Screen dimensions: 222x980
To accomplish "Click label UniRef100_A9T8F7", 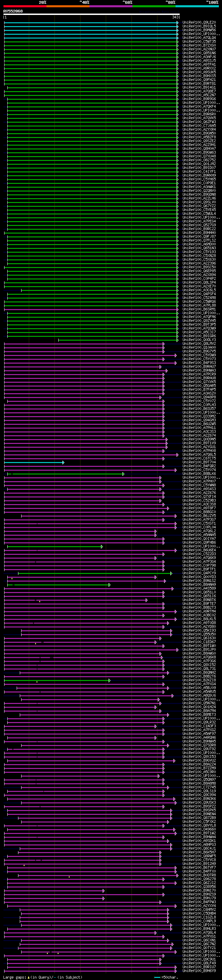I will click(x=199, y=508).
